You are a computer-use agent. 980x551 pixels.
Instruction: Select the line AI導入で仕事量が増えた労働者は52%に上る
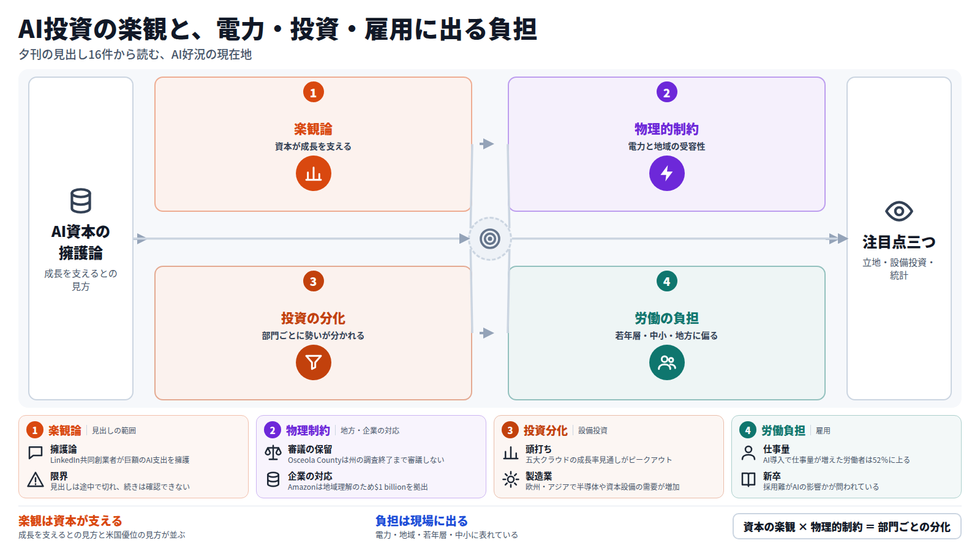(x=837, y=460)
